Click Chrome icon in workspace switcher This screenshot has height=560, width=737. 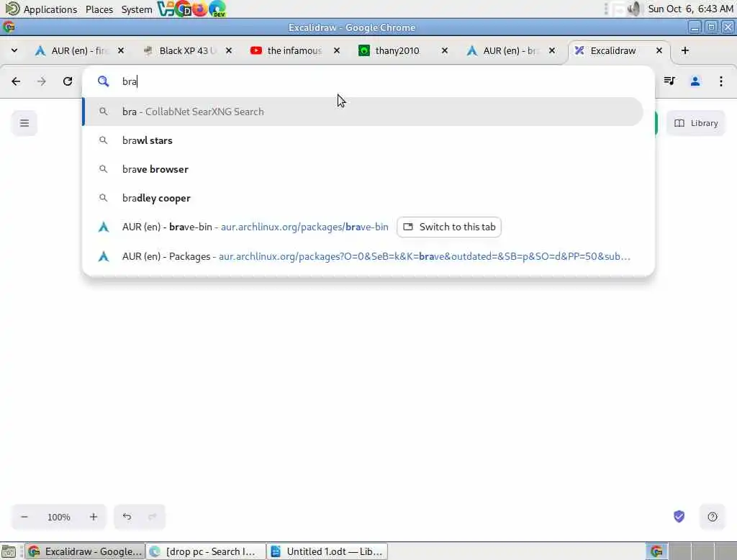[656, 551]
